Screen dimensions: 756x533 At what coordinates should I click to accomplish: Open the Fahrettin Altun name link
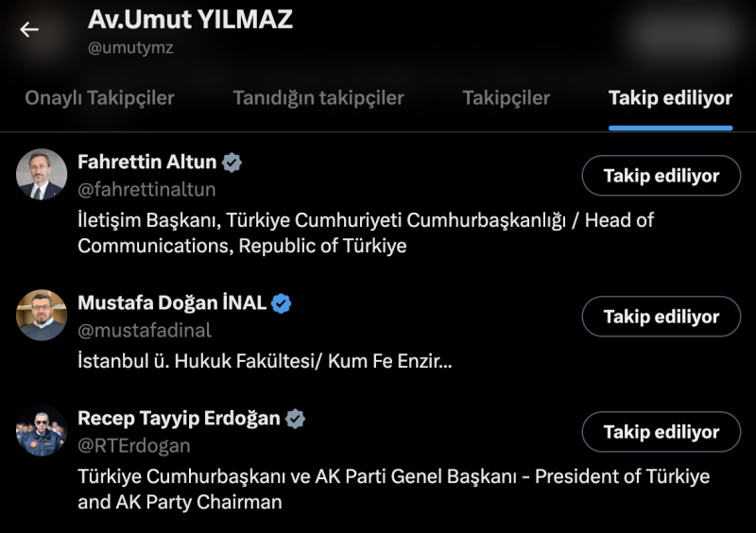click(147, 163)
